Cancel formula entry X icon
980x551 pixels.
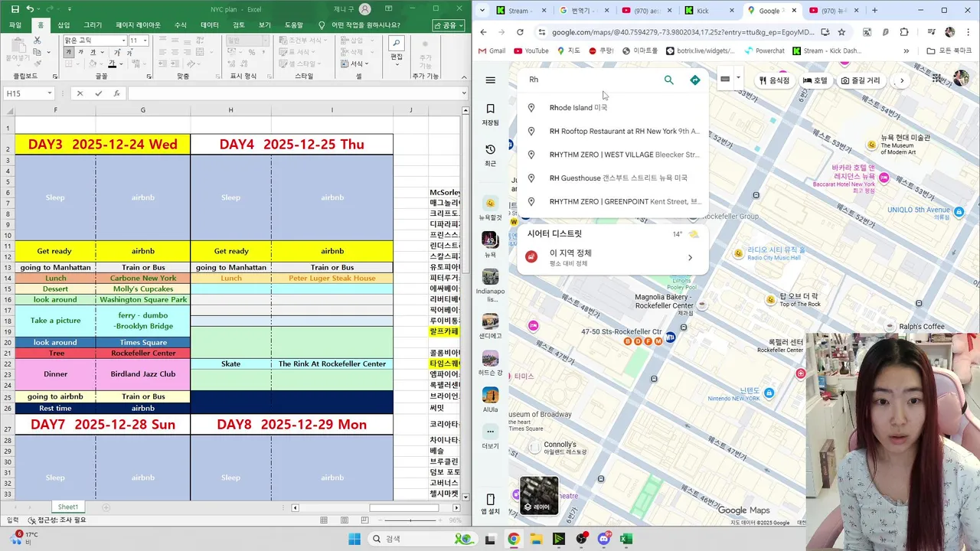(80, 93)
